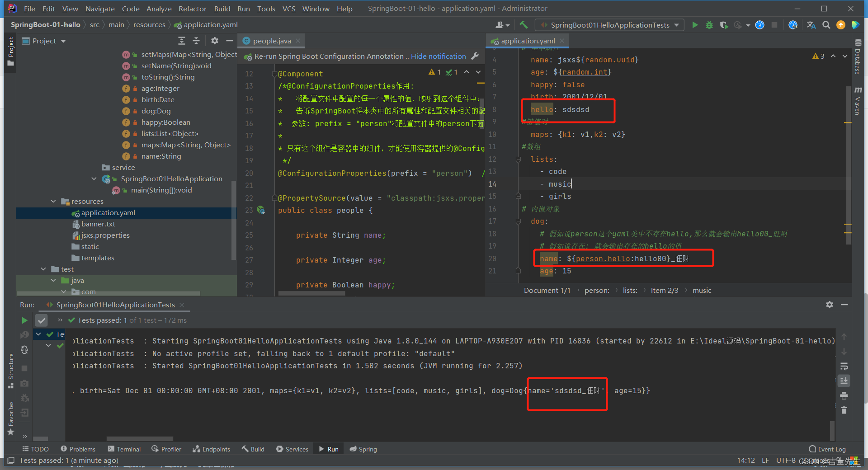Collapse the java folder under test
Viewport: 868px width, 470px height.
coord(53,280)
